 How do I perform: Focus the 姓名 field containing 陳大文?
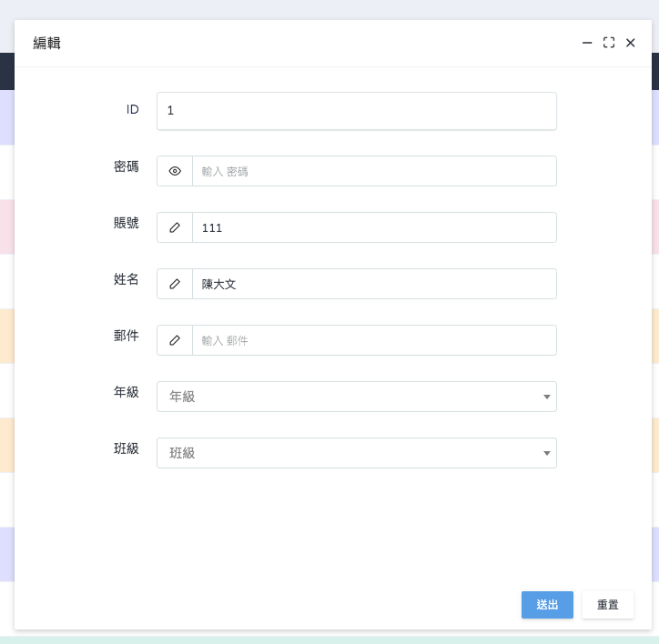click(x=374, y=284)
